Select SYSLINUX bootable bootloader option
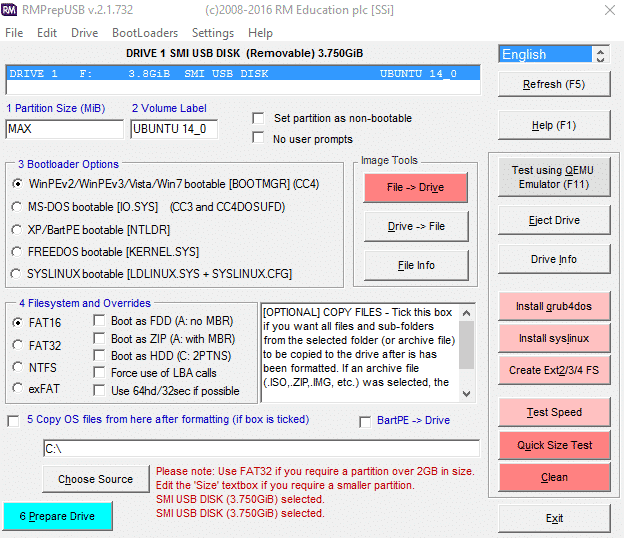The height and width of the screenshot is (538, 624). 17,274
